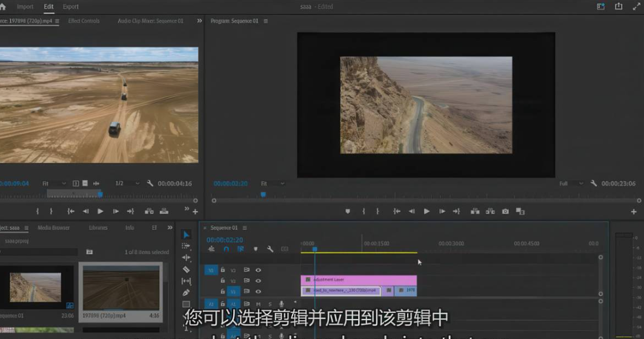Expand Source panel overflow chevrons
Screen dimensions: 644x339
[x=199, y=21]
